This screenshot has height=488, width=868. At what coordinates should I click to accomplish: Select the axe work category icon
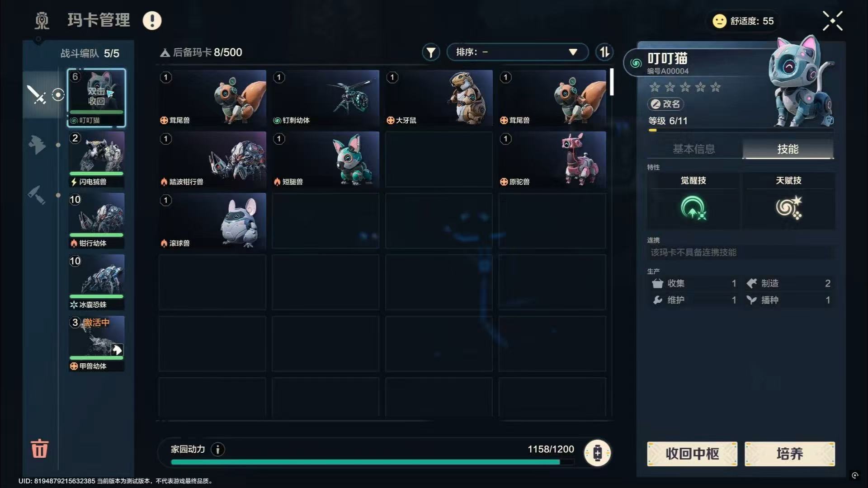(x=37, y=145)
